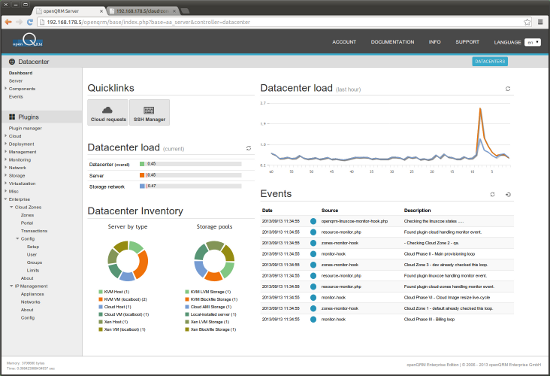Open the Info menu
The image size is (550, 376).
[x=435, y=42]
